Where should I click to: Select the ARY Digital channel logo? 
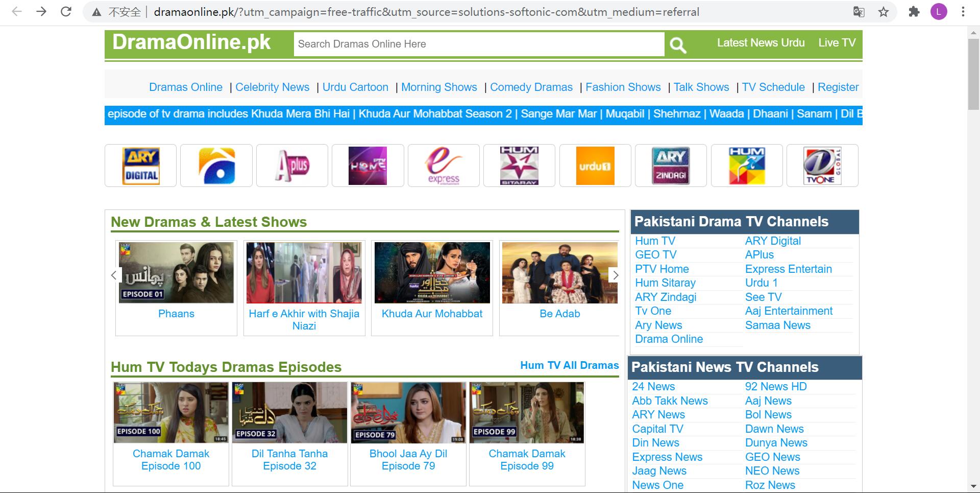pyautogui.click(x=140, y=165)
